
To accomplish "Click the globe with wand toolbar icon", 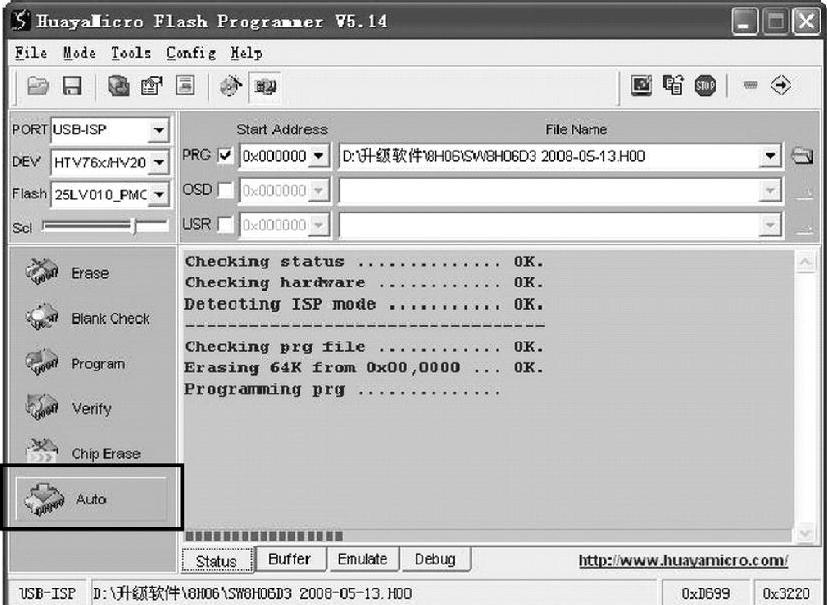I will 230,85.
